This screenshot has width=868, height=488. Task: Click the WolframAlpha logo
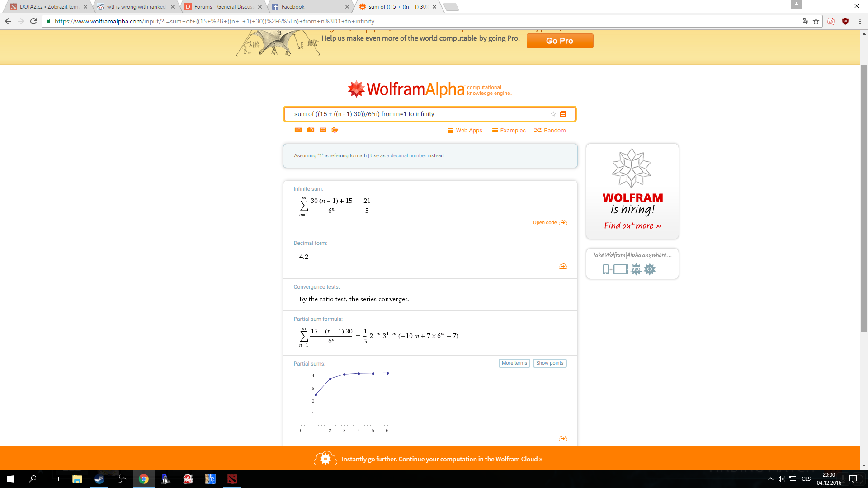tap(429, 89)
